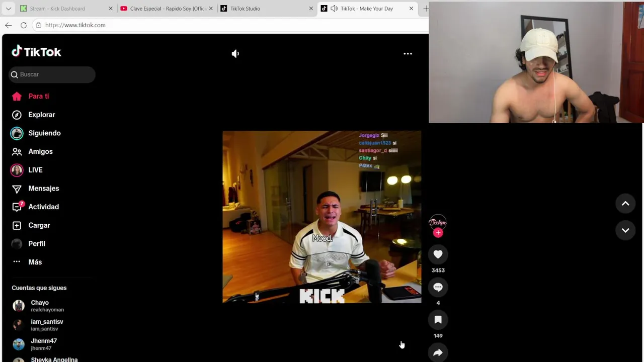
Task: Open comments with the speech bubble icon
Action: 438,287
